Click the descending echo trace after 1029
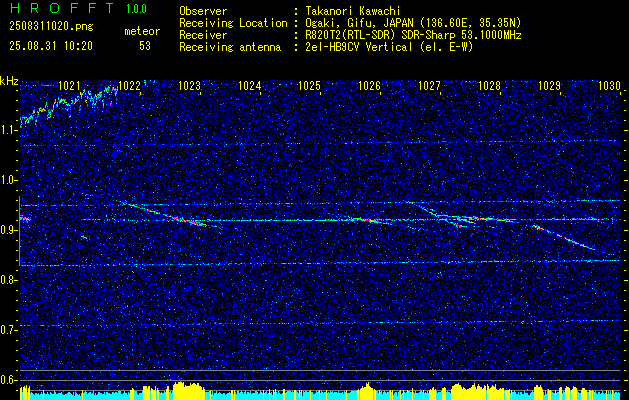The image size is (629, 400). click(564, 238)
